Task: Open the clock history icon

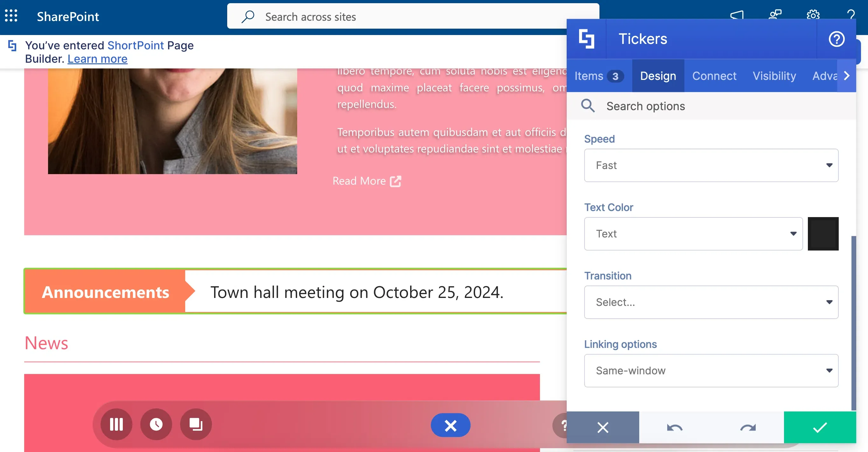Action: [156, 424]
